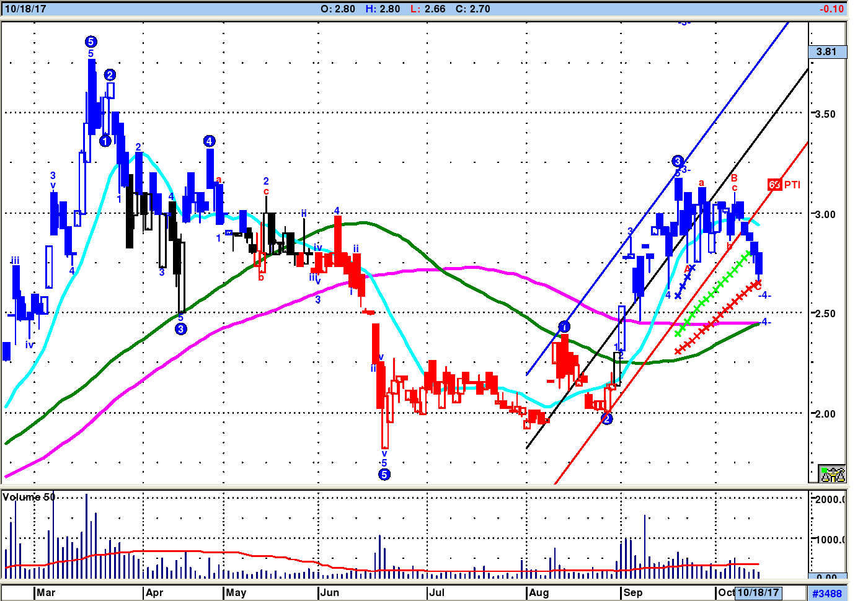This screenshot has width=868, height=601.
Task: Click circled wave 4 label near late April
Action: [209, 141]
